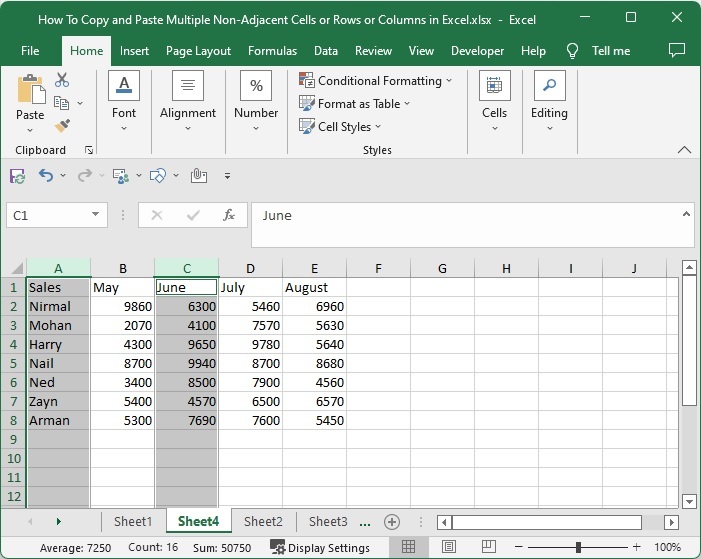The height and width of the screenshot is (559, 701).
Task: Open the Formulas ribbon tab
Action: 272,51
